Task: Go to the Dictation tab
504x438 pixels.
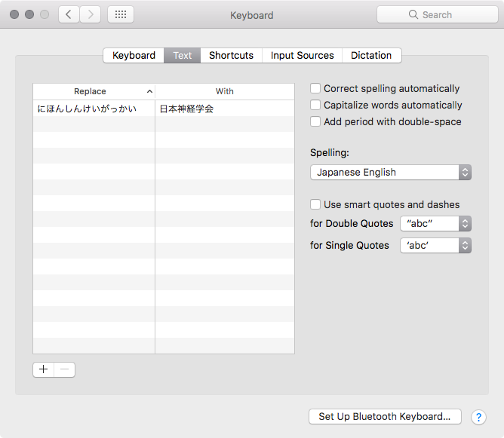Action: pos(371,56)
